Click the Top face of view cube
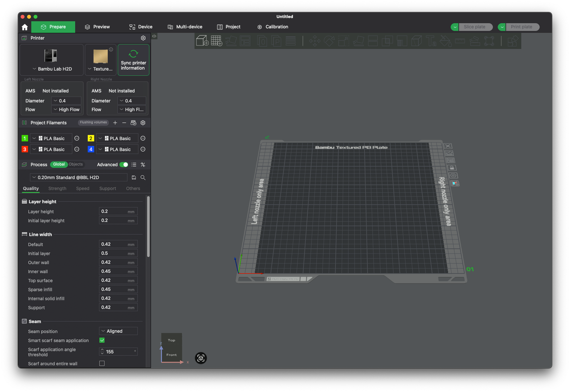570x392 pixels. 171,340
